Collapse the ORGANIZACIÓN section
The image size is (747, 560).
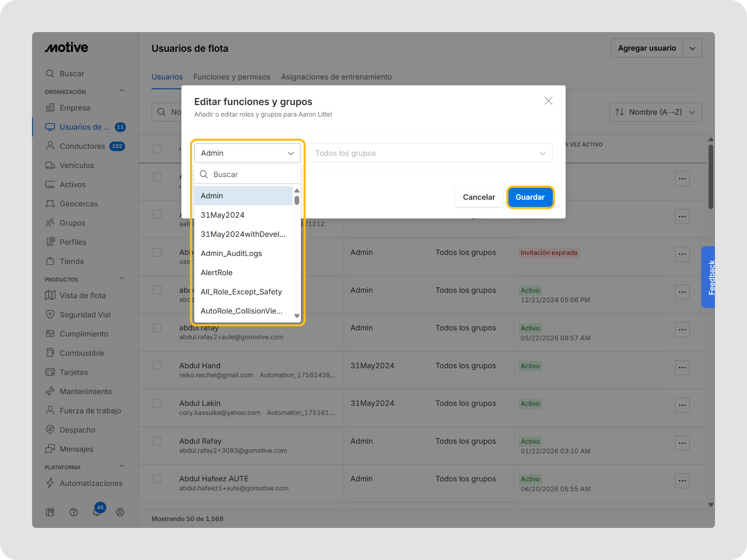tap(122, 91)
